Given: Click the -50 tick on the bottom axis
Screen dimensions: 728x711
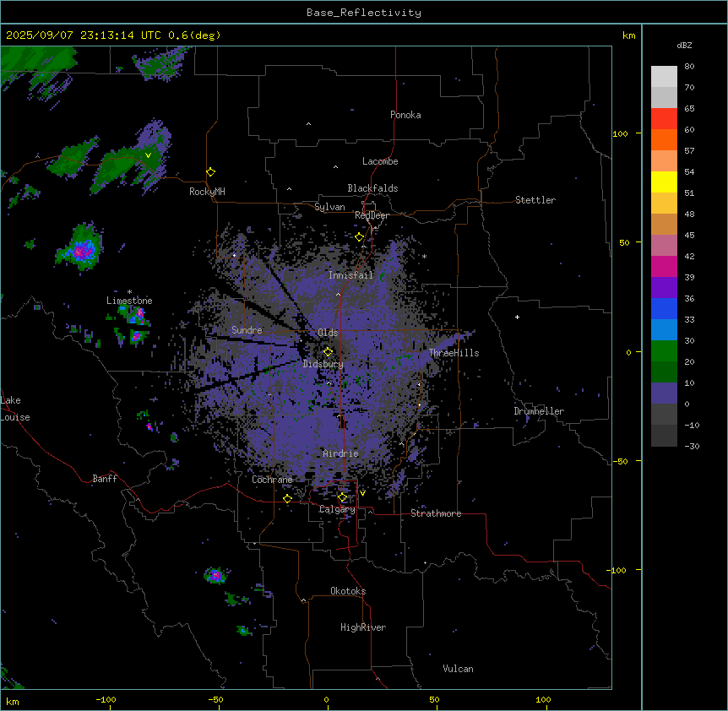Looking at the screenshot, I should (215, 699).
